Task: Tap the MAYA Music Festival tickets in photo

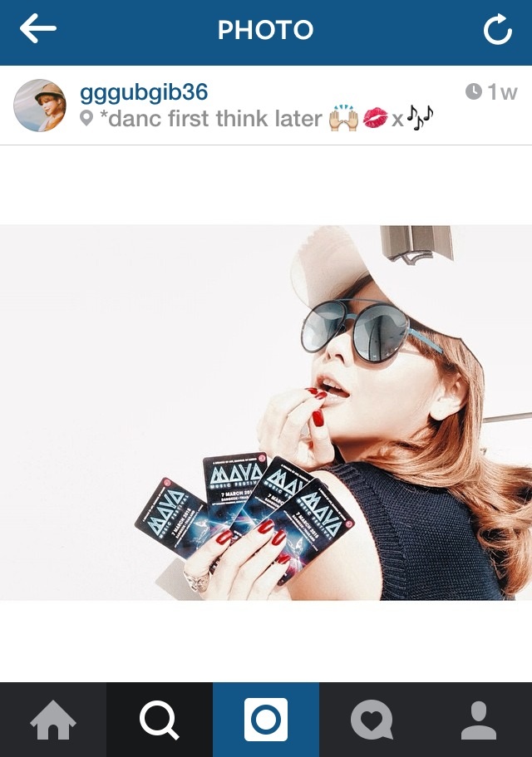Action: 244,514
